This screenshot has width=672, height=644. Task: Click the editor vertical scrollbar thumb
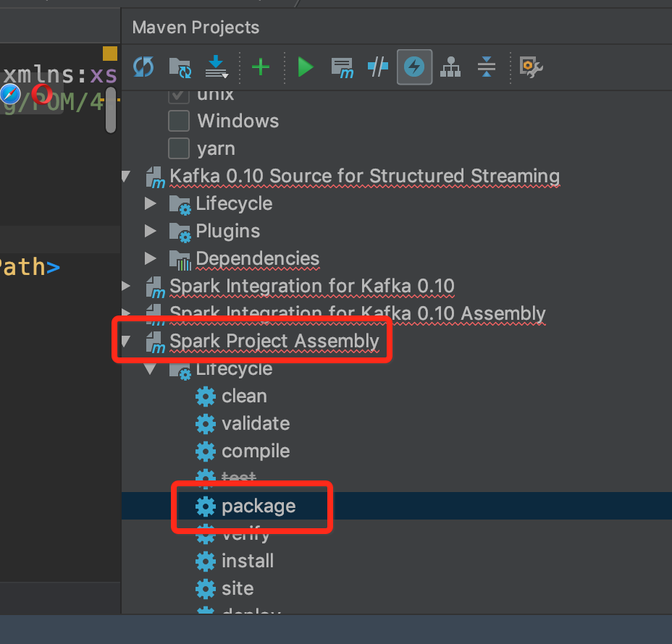[x=111, y=110]
